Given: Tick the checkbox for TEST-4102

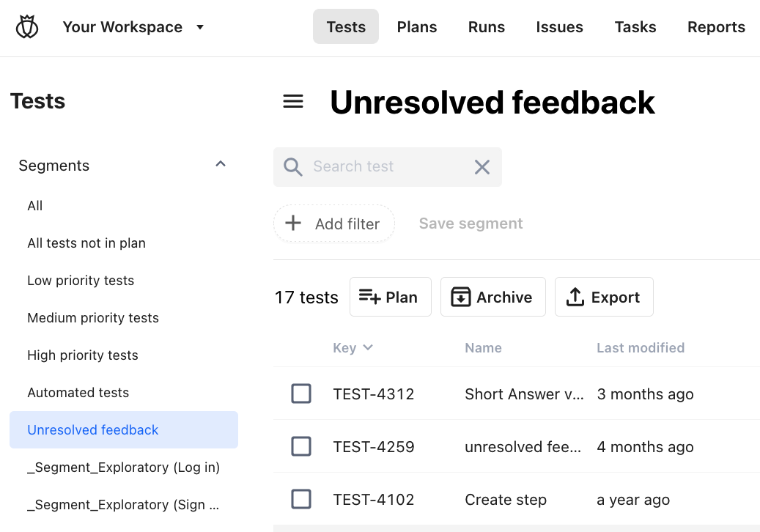Looking at the screenshot, I should tap(301, 499).
